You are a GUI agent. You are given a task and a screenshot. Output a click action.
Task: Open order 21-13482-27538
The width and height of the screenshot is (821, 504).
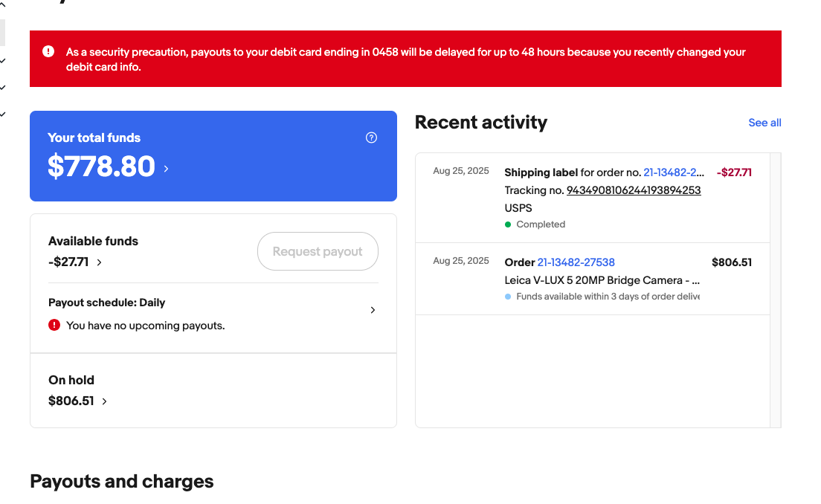point(576,262)
